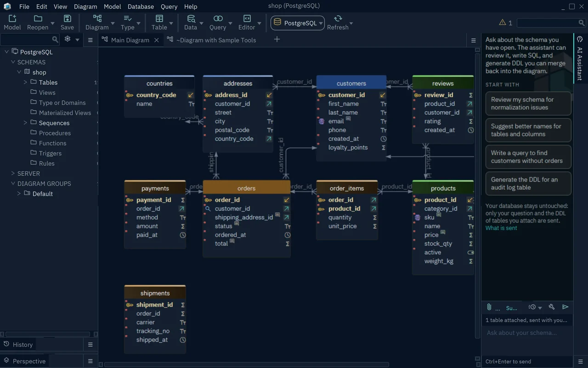The width and height of the screenshot is (588, 368).
Task: Send the message with the arrow icon
Action: (x=565, y=307)
